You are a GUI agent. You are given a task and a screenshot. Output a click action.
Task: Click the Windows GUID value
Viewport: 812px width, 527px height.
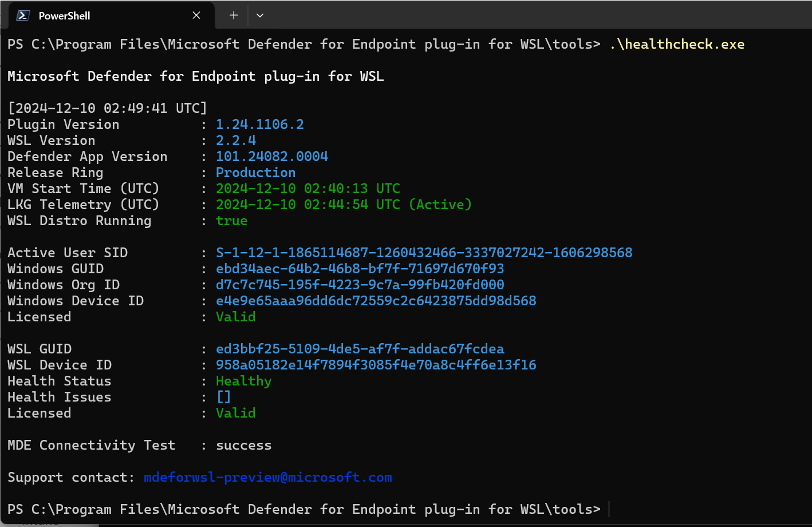(360, 269)
